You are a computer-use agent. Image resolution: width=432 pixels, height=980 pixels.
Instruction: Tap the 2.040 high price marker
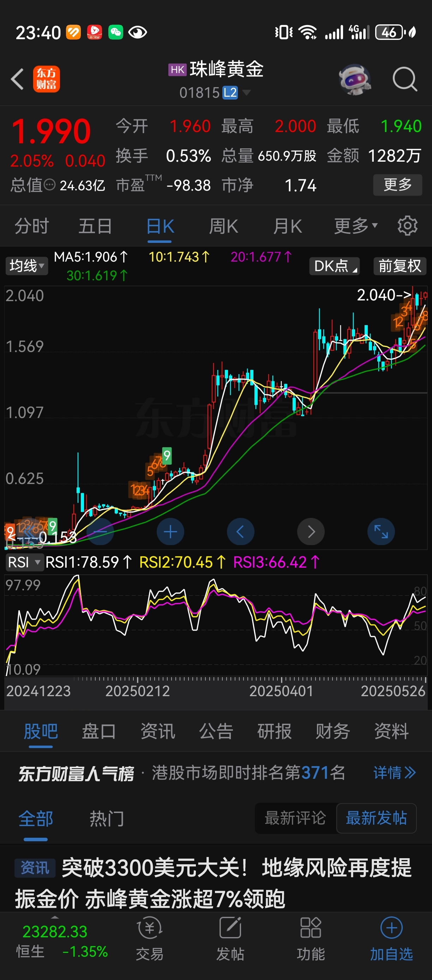coord(384,295)
